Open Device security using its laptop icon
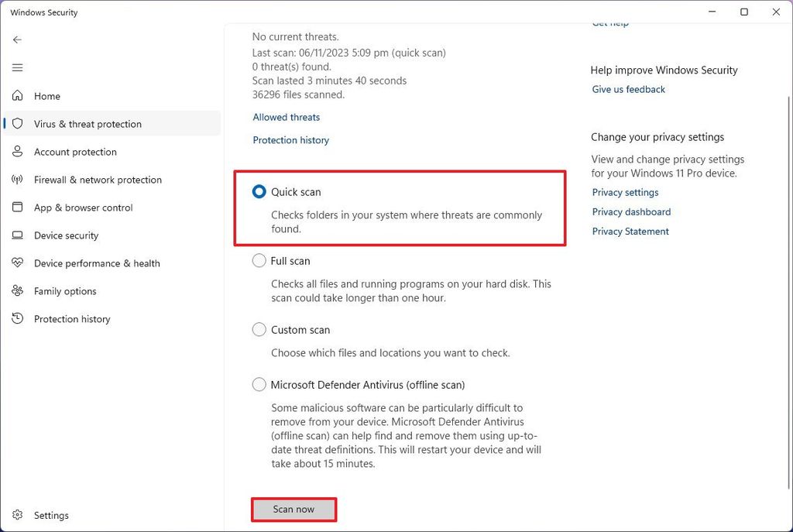 click(x=18, y=235)
